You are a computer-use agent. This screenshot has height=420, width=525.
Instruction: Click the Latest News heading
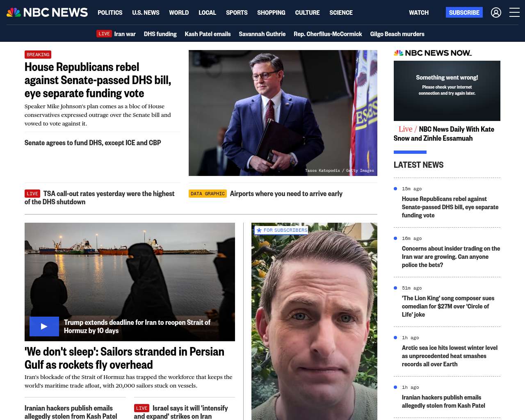pos(418,165)
